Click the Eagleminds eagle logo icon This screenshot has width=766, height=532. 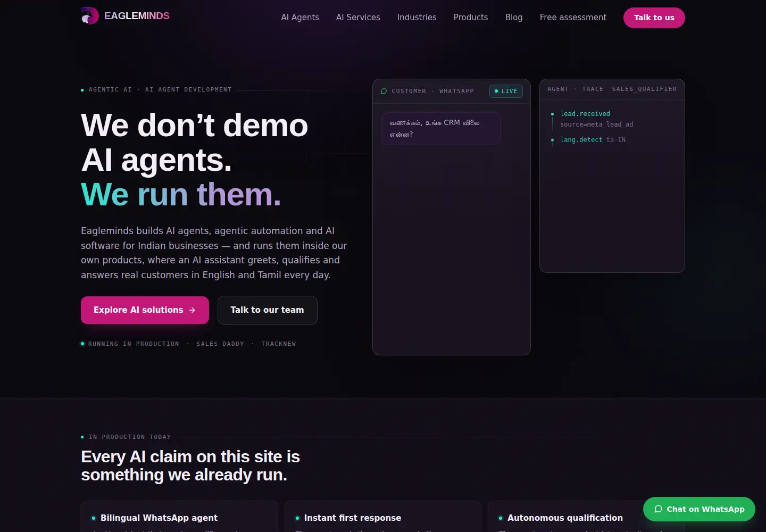tap(90, 16)
